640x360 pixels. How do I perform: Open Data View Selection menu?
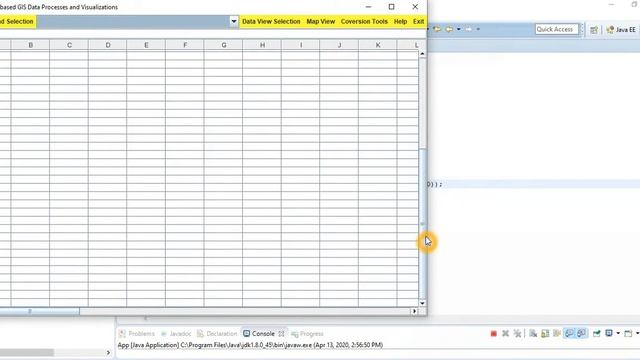click(271, 21)
